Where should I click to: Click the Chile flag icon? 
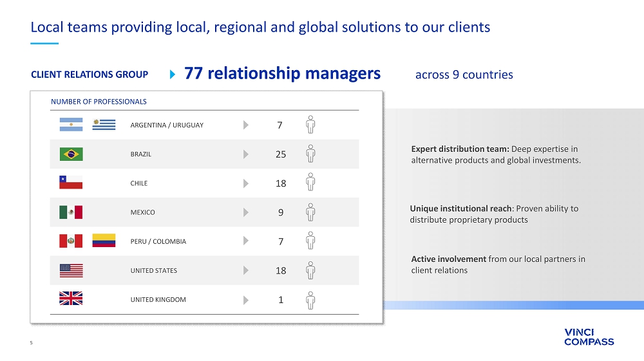point(71,183)
